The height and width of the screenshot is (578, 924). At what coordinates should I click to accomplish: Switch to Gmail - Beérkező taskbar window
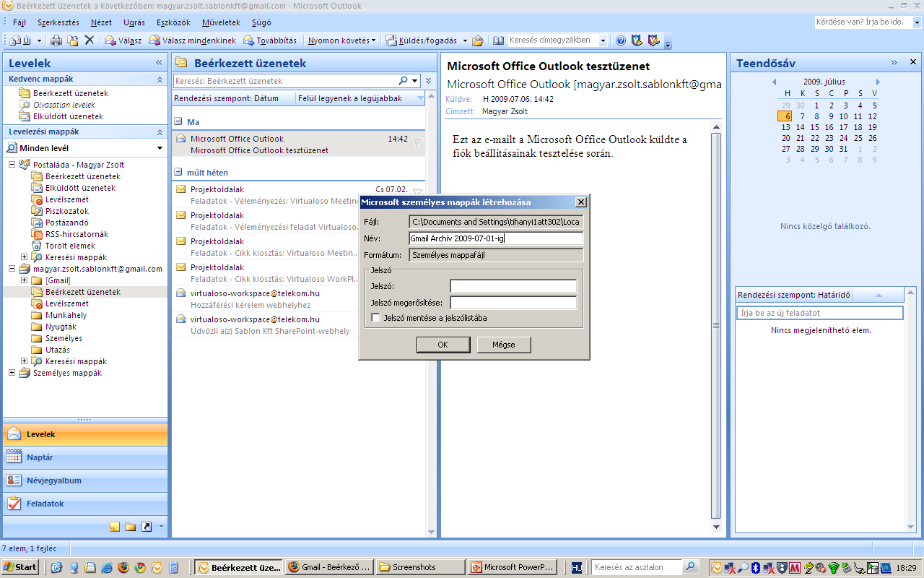[x=329, y=567]
